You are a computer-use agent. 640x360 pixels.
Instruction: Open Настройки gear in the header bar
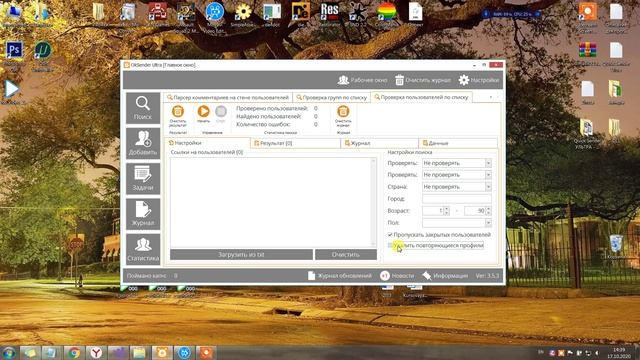pyautogui.click(x=479, y=80)
